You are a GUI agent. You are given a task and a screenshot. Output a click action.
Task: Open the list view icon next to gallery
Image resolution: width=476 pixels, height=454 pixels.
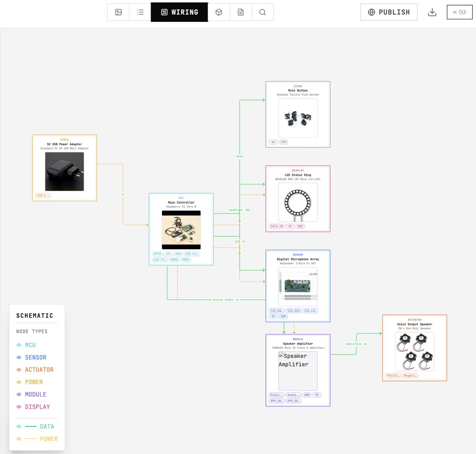140,12
